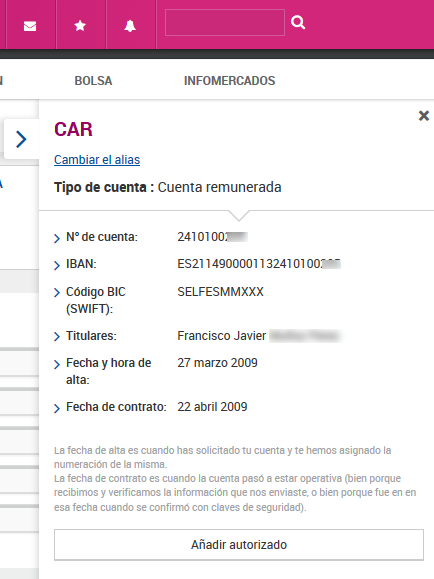Viewport: 434px width, 579px height.
Task: Open the messages envelope icon
Action: tap(30, 26)
